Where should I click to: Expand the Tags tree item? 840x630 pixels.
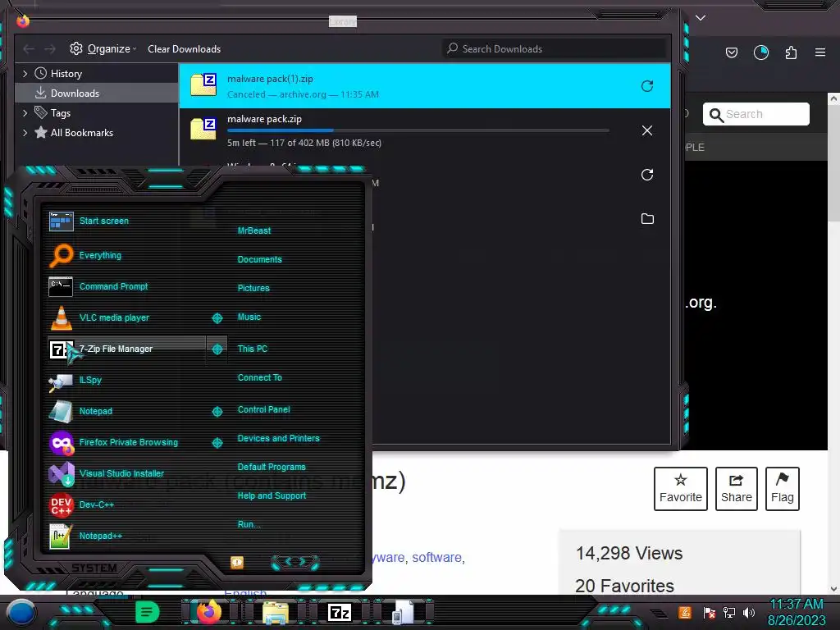(25, 113)
